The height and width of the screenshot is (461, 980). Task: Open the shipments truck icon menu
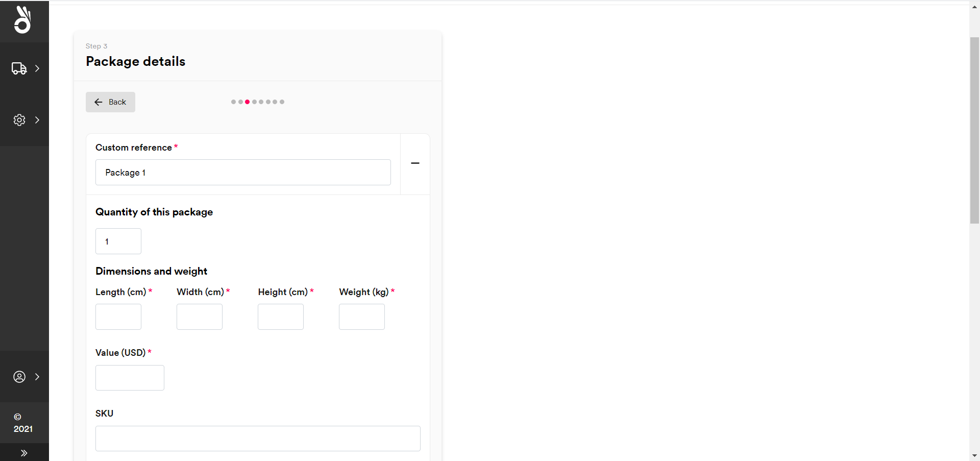coord(19,68)
